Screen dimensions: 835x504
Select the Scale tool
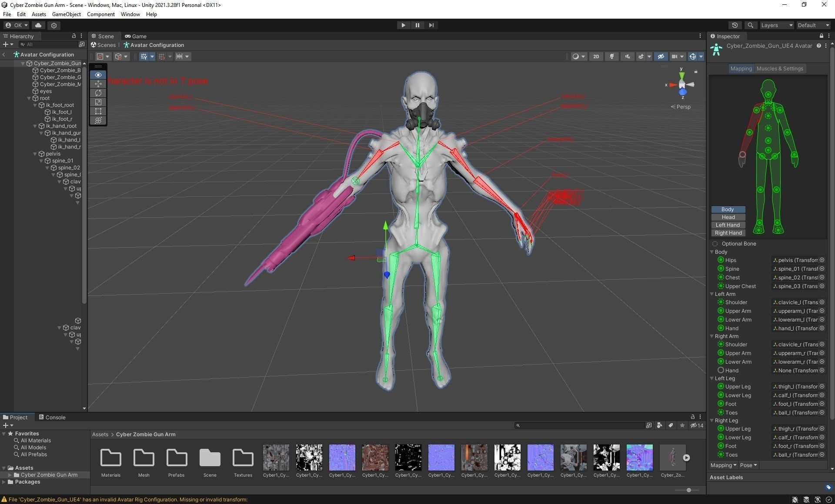[x=98, y=102]
